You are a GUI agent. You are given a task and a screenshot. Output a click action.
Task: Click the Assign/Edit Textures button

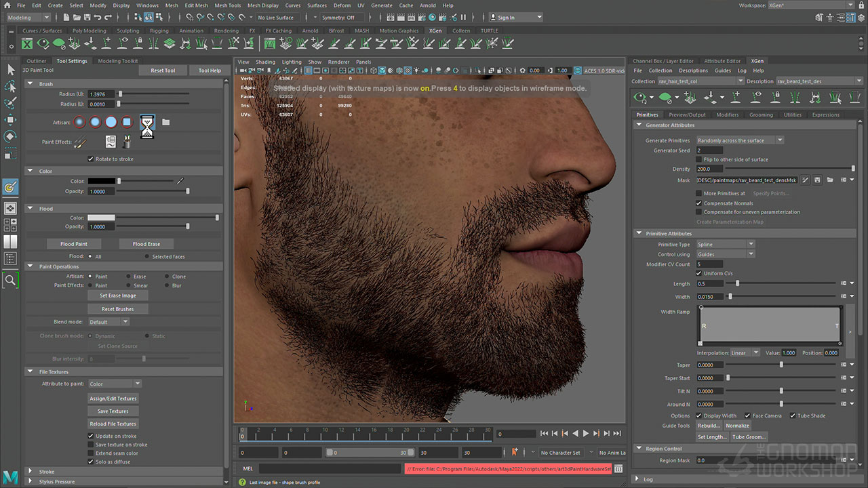(113, 399)
